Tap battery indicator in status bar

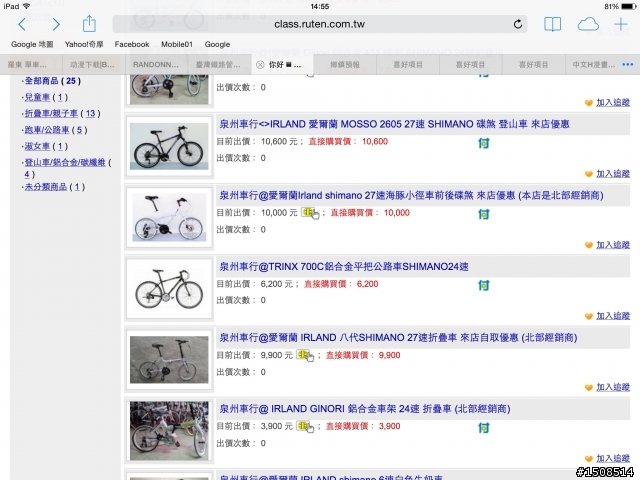click(x=628, y=6)
